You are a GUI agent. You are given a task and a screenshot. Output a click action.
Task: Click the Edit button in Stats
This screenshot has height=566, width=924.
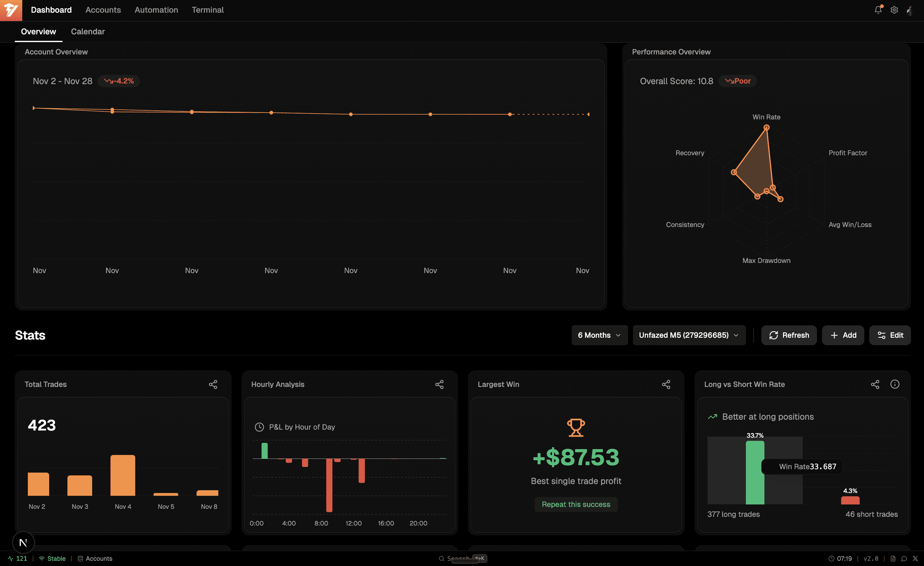tap(890, 335)
